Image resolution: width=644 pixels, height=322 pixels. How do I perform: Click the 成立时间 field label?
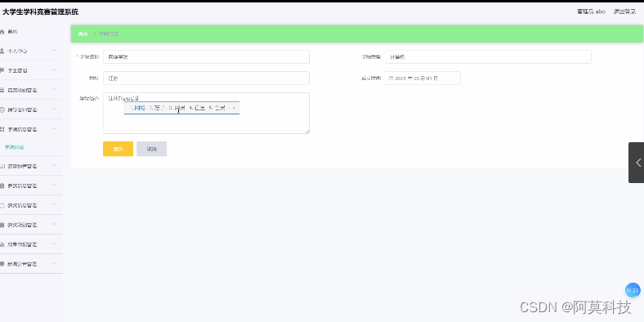point(371,78)
